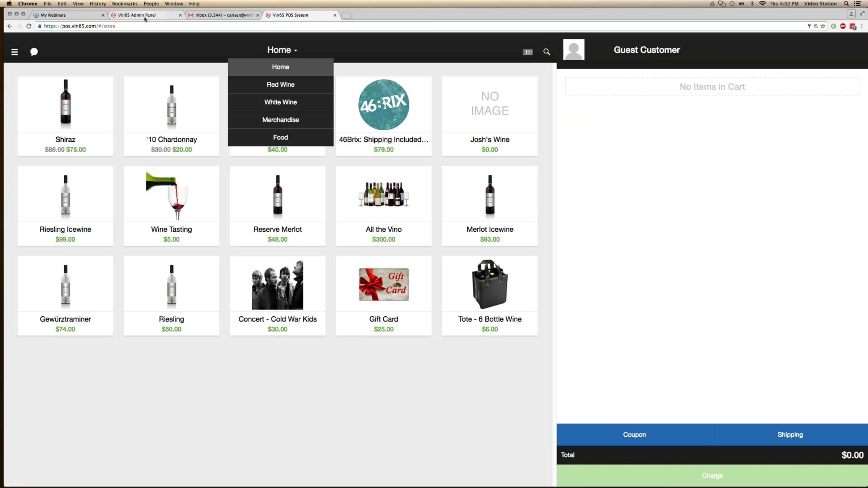
Task: Add Riesling Icewine to cart
Action: coord(65,206)
